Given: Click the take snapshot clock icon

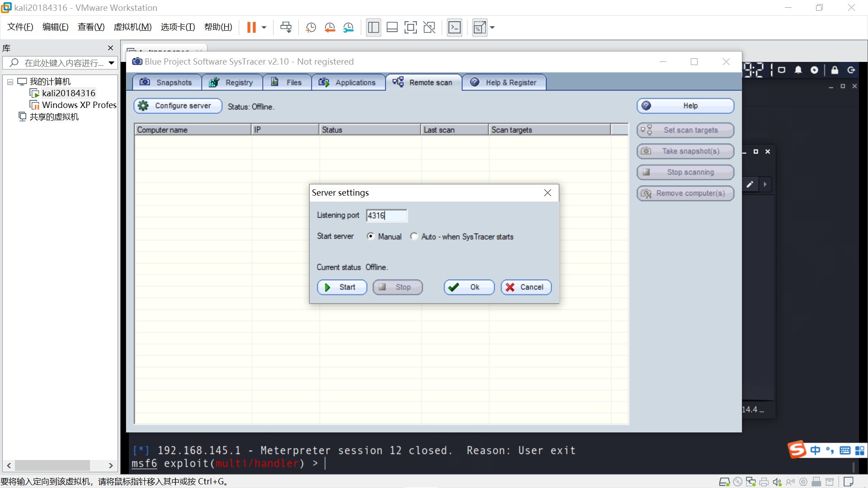Looking at the screenshot, I should pyautogui.click(x=311, y=28).
